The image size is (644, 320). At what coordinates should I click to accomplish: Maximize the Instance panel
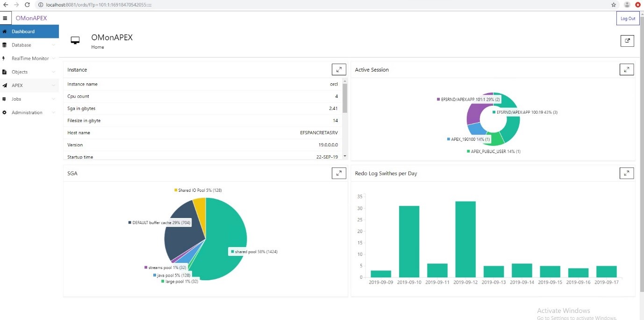pos(339,70)
